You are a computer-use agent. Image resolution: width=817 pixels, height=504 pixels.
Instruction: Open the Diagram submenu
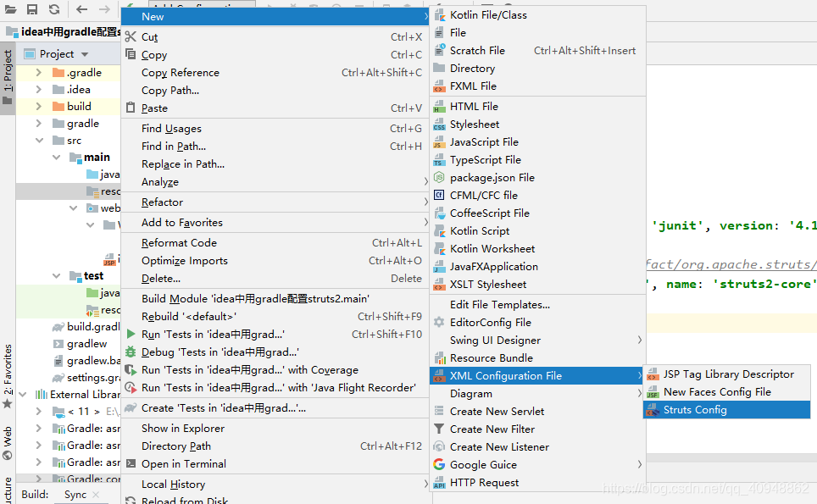(537, 394)
